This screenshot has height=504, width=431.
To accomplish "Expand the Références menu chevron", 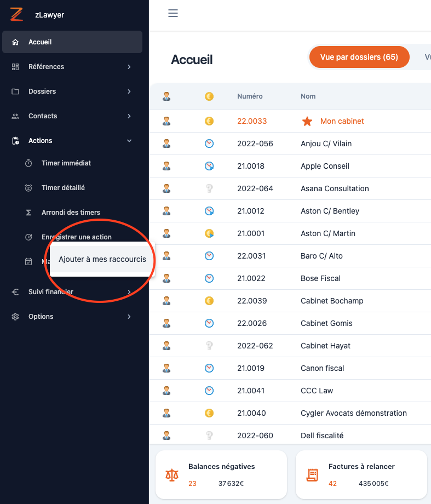I will tap(129, 67).
